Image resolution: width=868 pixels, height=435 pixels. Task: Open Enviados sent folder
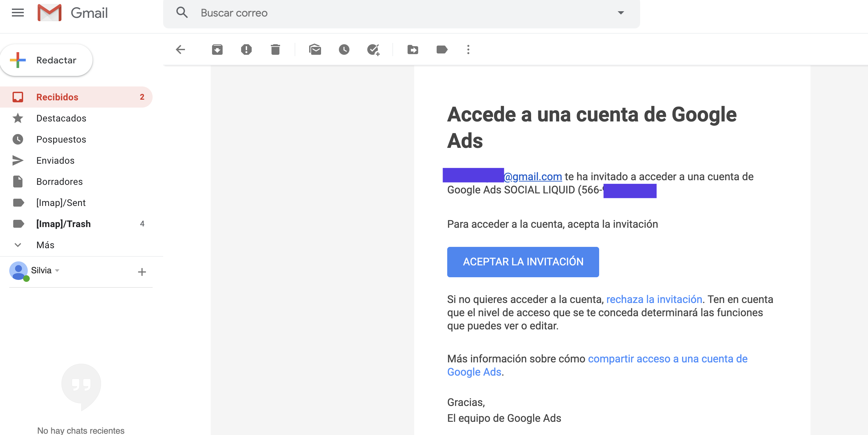76,161
